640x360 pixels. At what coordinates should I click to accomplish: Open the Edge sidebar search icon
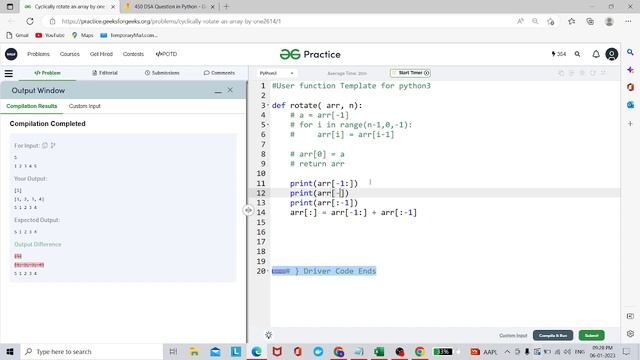(630, 52)
